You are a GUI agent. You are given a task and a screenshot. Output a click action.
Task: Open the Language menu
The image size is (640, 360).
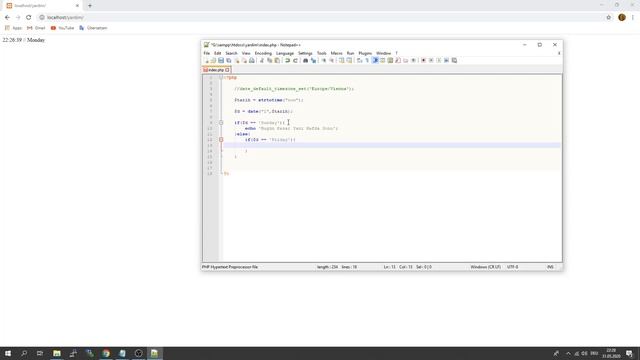click(285, 53)
